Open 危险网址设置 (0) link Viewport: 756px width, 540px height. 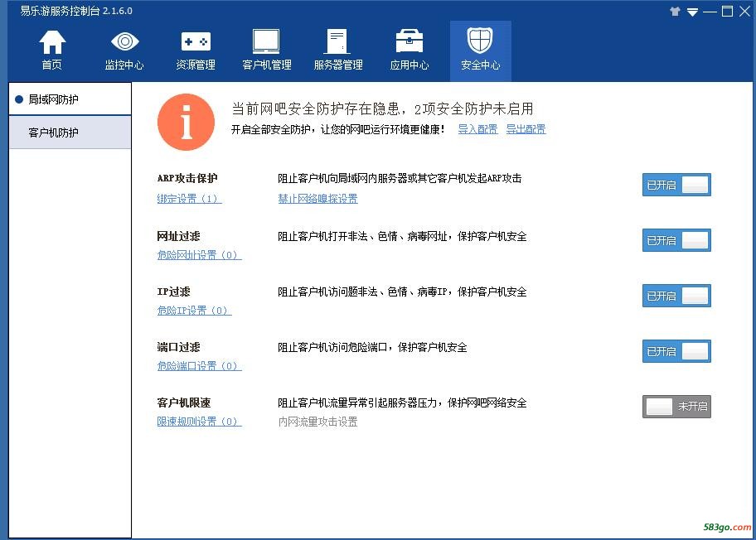click(199, 255)
